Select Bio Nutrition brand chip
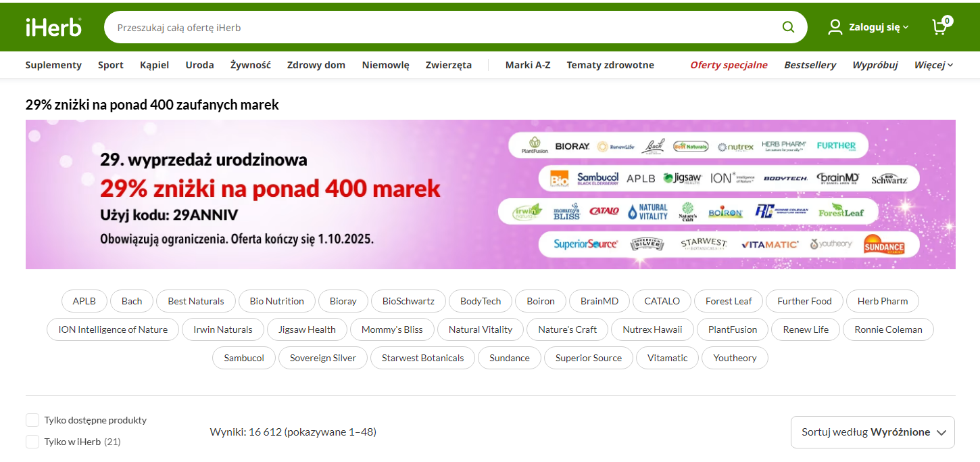 [x=277, y=301]
